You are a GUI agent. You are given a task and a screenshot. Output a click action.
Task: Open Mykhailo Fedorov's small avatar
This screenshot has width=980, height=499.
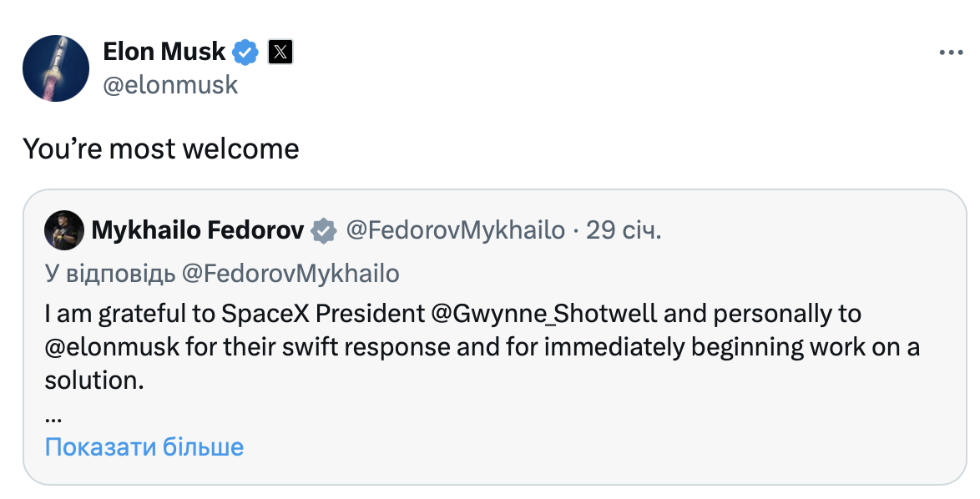point(64,230)
